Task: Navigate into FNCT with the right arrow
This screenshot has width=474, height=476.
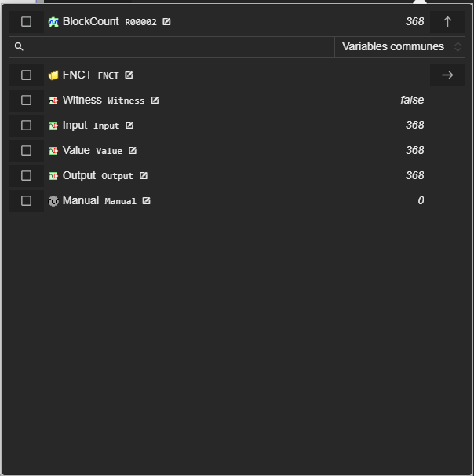Action: pos(447,75)
